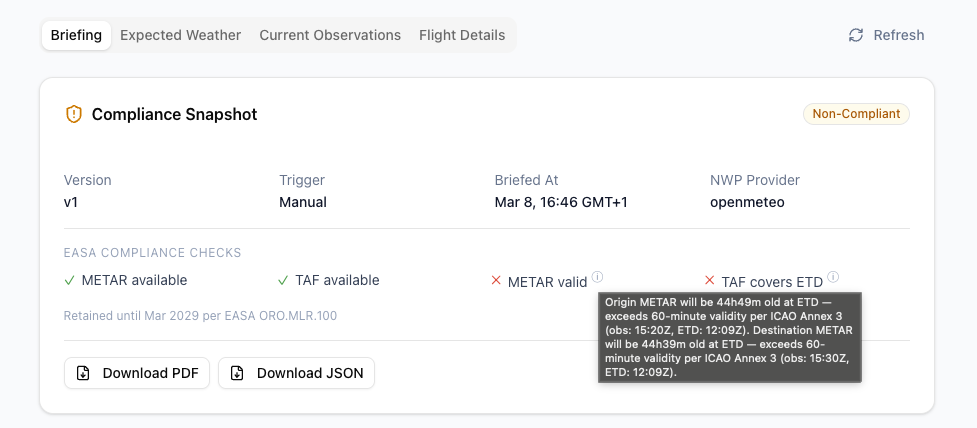Click the refresh arrows icon
Screen dimensions: 977x428
click(856, 35)
